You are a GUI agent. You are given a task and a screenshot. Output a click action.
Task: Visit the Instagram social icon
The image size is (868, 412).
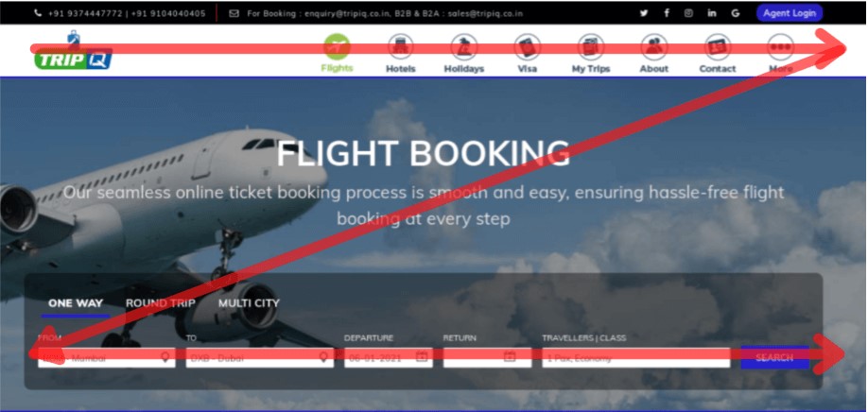(688, 13)
